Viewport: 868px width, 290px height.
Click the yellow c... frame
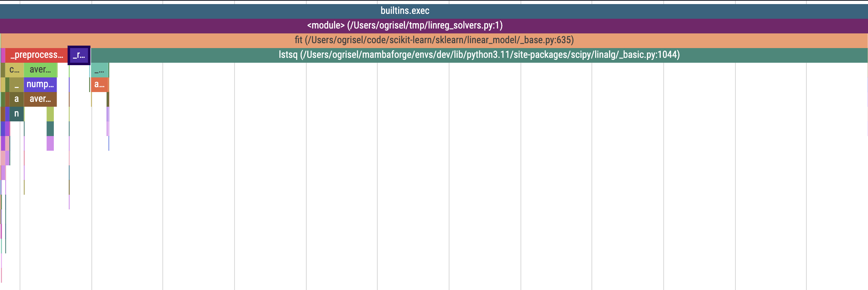(x=14, y=70)
